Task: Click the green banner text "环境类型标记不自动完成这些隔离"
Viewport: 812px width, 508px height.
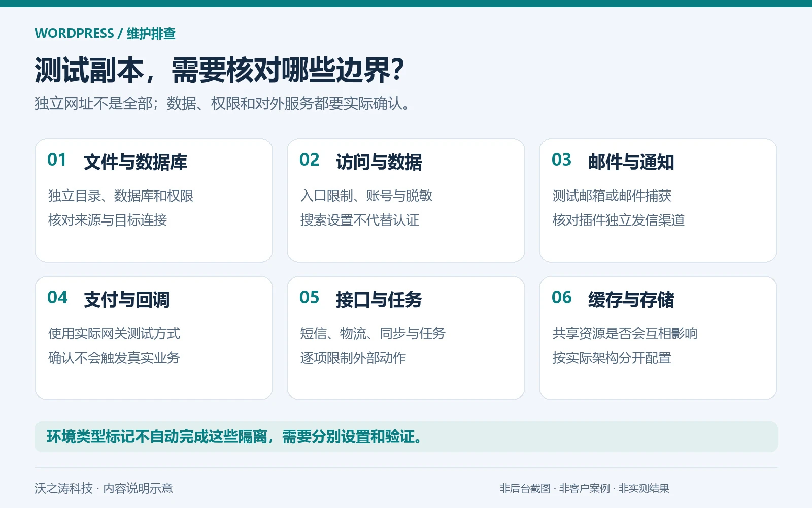Action: 157,436
